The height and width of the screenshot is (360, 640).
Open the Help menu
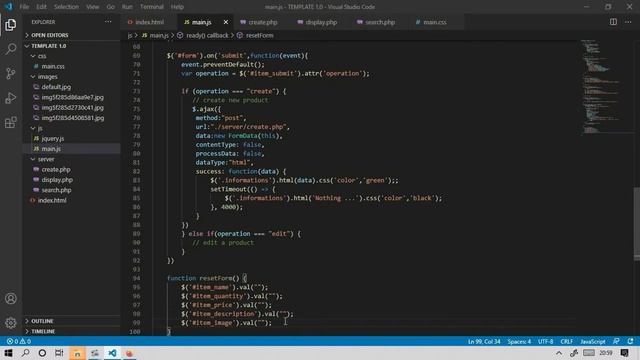pos(177,7)
